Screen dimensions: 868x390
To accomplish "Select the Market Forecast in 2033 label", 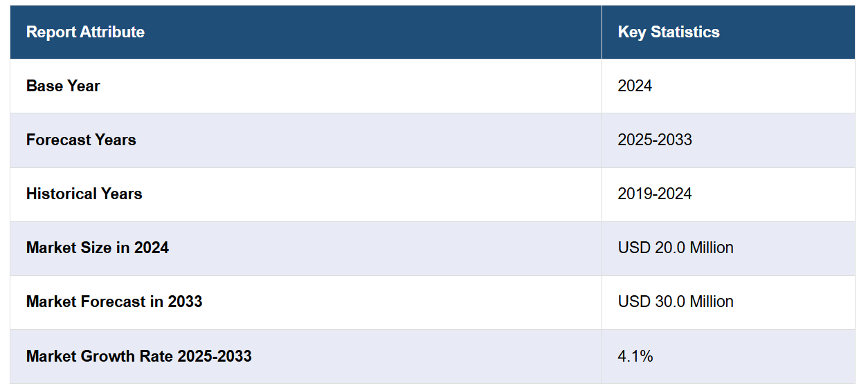I will (114, 301).
